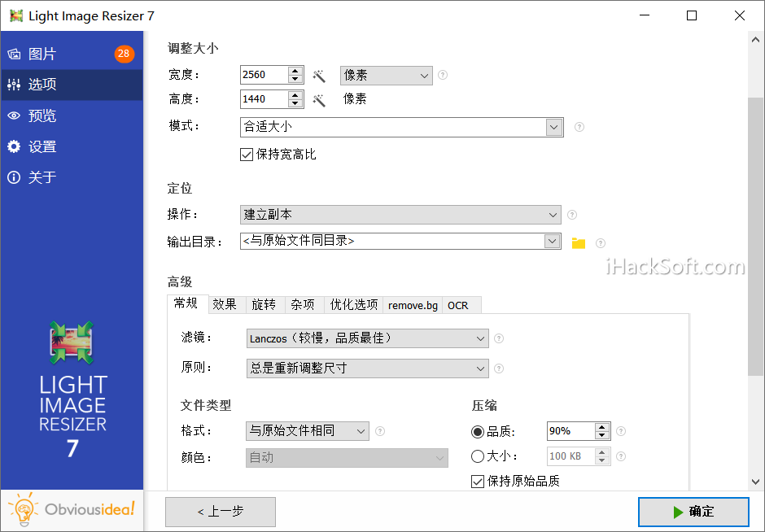Select the 大小 radio button
This screenshot has height=532, width=765.
tap(478, 456)
